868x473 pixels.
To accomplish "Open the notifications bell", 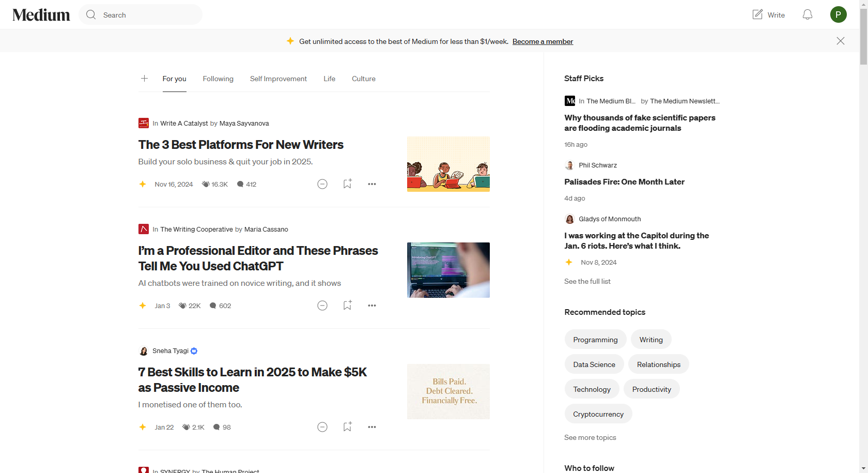I will click(x=807, y=14).
